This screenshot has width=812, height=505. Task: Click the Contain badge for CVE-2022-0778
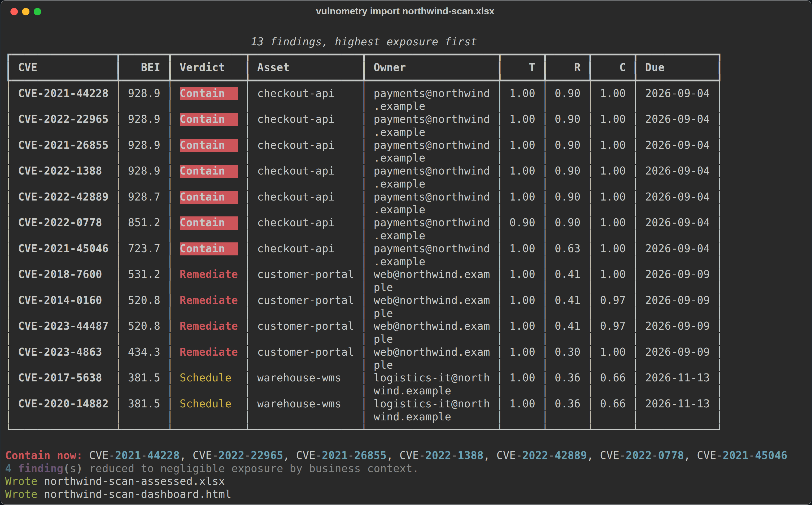pos(209,223)
